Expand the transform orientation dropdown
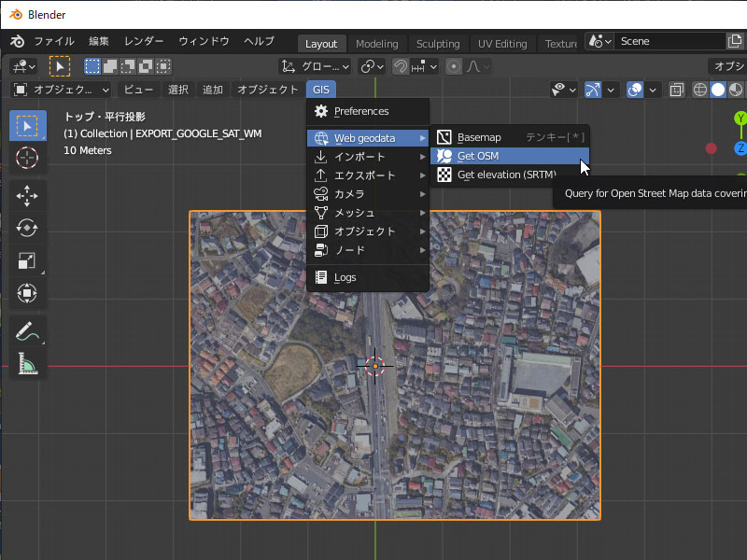Viewport: 747px width, 560px height. [316, 66]
